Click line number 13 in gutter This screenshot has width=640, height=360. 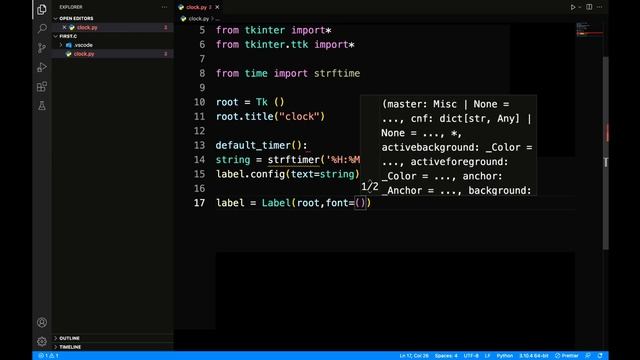tap(199, 145)
